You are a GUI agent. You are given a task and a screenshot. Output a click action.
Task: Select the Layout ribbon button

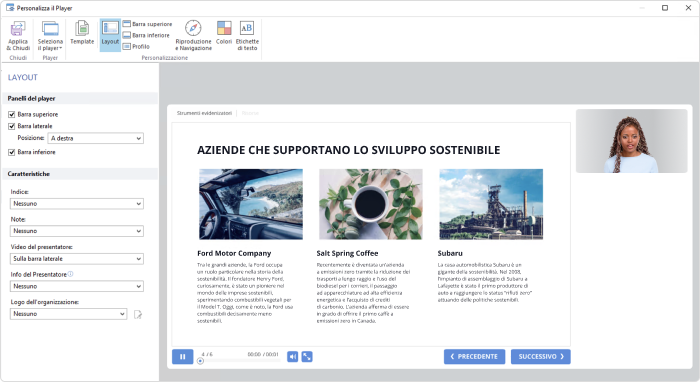tap(110, 35)
